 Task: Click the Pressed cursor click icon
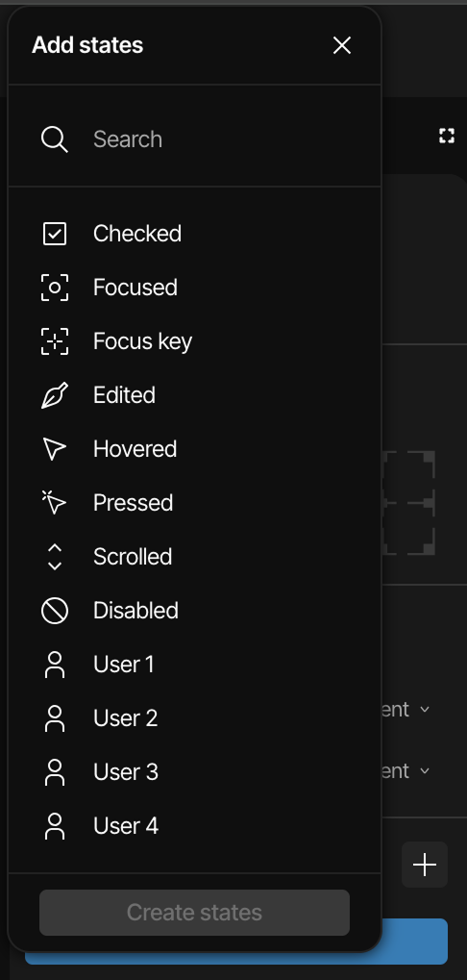55,502
